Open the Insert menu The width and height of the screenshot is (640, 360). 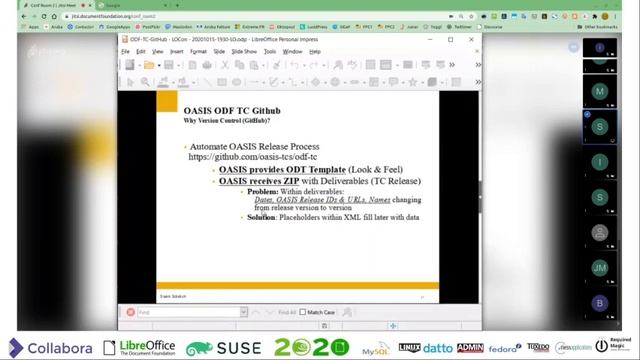pyautogui.click(x=176, y=52)
